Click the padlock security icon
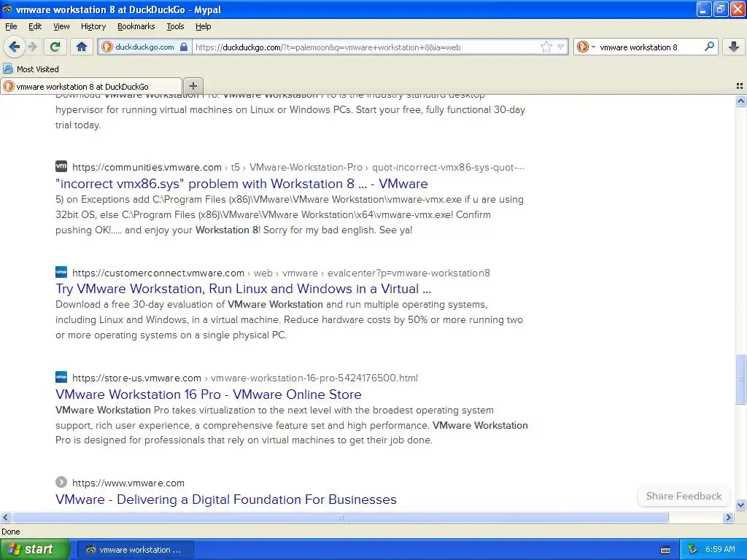 pos(183,47)
